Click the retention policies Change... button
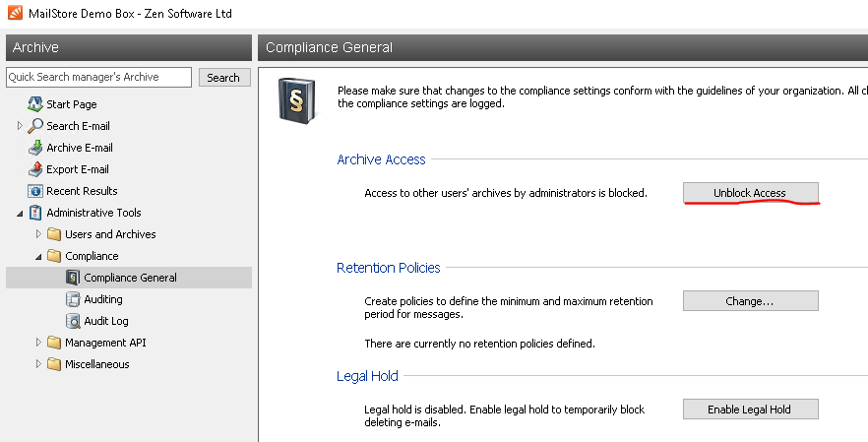This screenshot has height=442, width=868. 750,301
